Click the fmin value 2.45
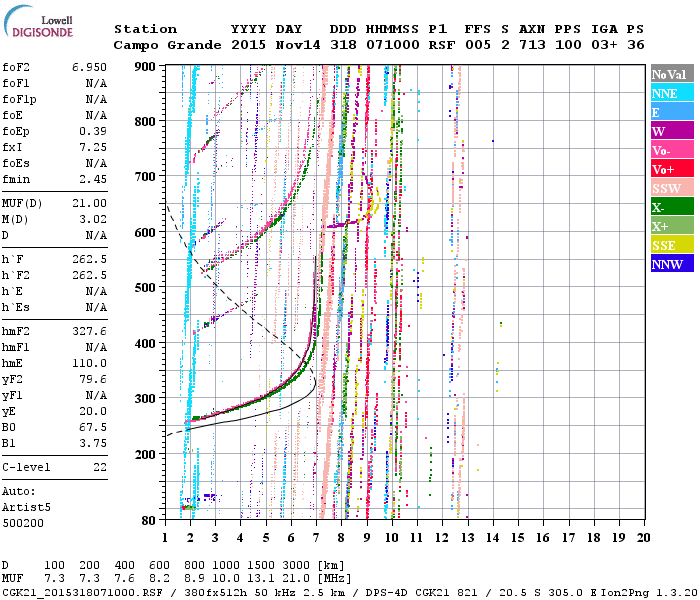700x600 pixels. pyautogui.click(x=93, y=179)
